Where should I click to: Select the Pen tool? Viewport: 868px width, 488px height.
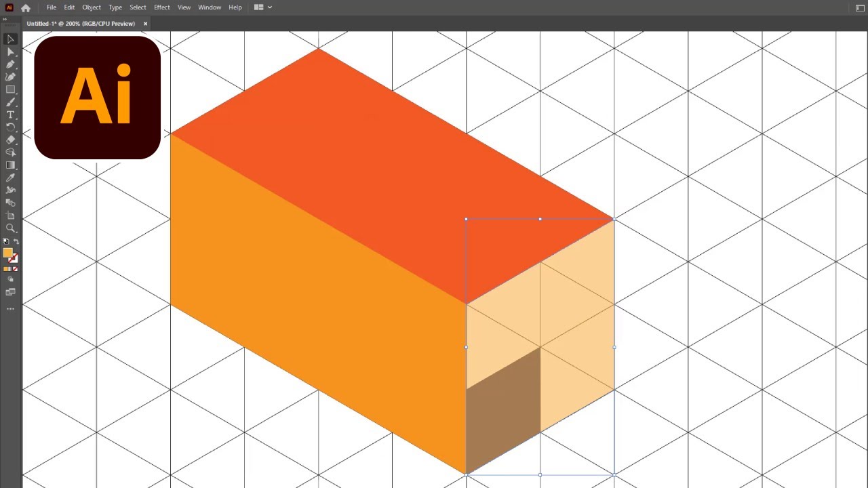click(x=10, y=64)
